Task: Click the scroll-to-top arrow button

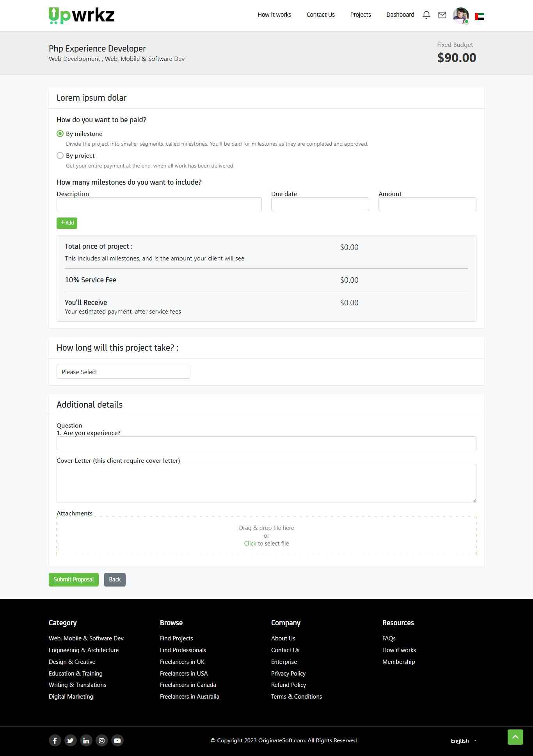Action: point(515,737)
